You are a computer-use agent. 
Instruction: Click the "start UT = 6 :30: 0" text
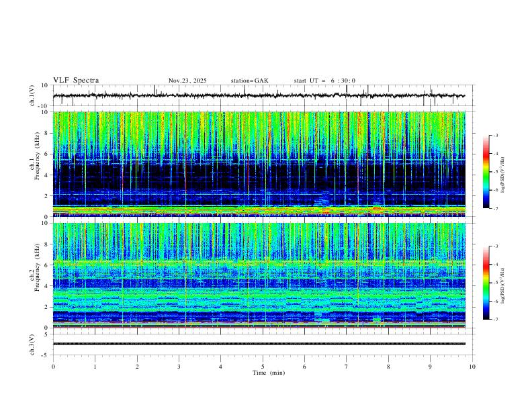[324, 81]
